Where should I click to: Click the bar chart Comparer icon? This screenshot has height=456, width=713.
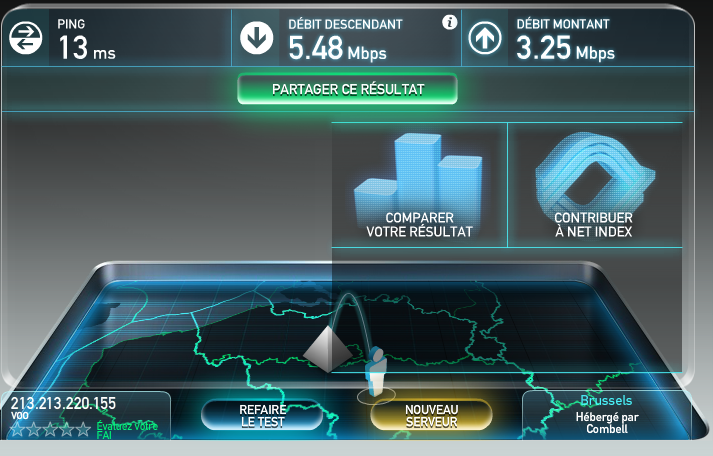pyautogui.click(x=418, y=172)
